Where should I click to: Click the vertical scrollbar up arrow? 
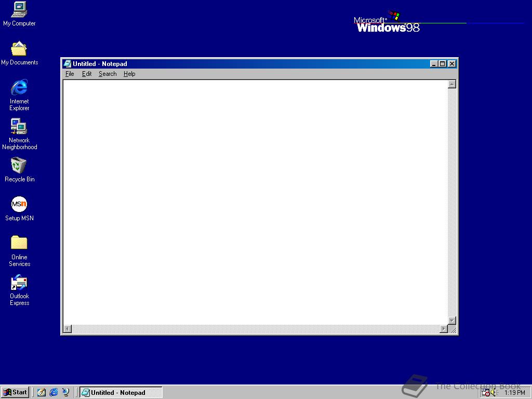452,84
